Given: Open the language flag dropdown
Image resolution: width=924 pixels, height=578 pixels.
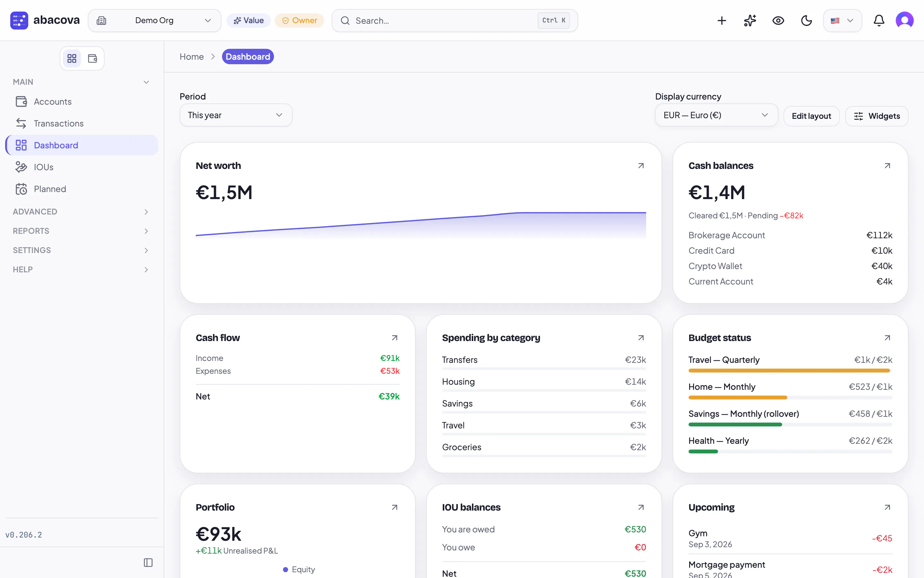Looking at the screenshot, I should tap(842, 21).
